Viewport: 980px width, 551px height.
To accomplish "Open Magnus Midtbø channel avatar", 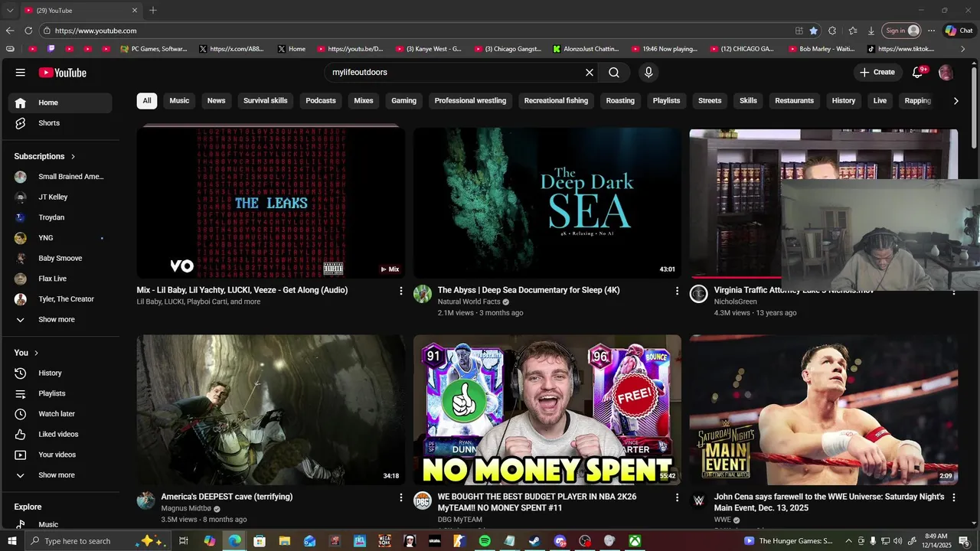I will 146,501.
